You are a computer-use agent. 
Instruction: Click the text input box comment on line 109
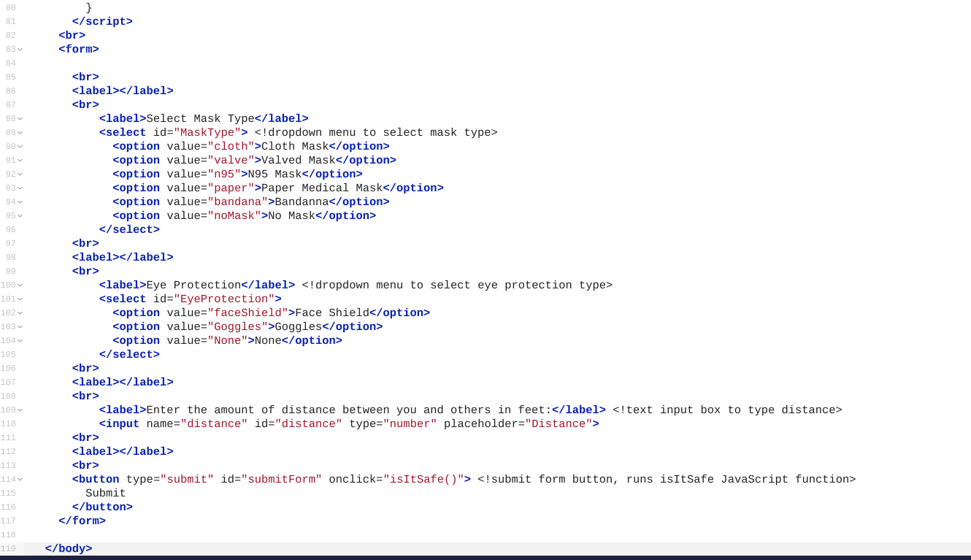[727, 410]
